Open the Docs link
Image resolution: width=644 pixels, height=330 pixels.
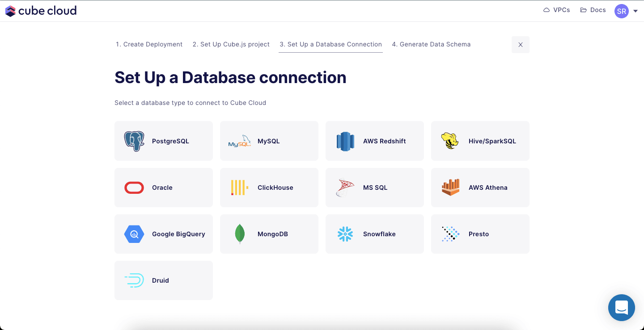click(x=593, y=10)
